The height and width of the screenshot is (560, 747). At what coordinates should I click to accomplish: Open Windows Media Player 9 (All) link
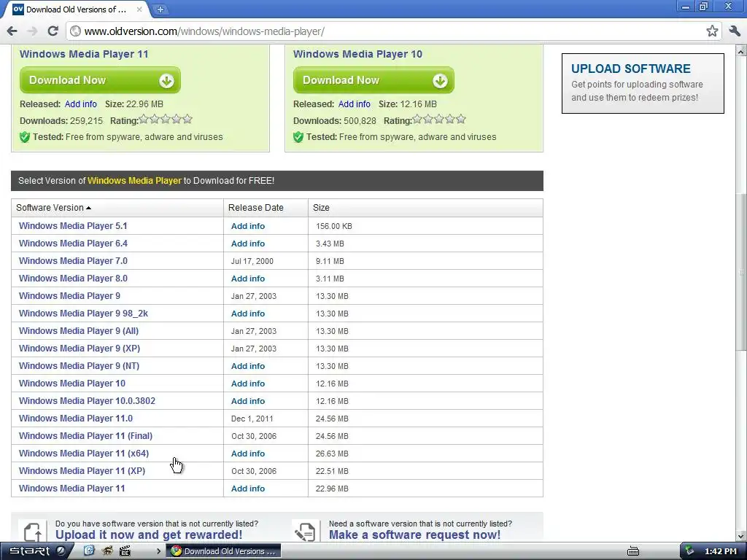79,331
